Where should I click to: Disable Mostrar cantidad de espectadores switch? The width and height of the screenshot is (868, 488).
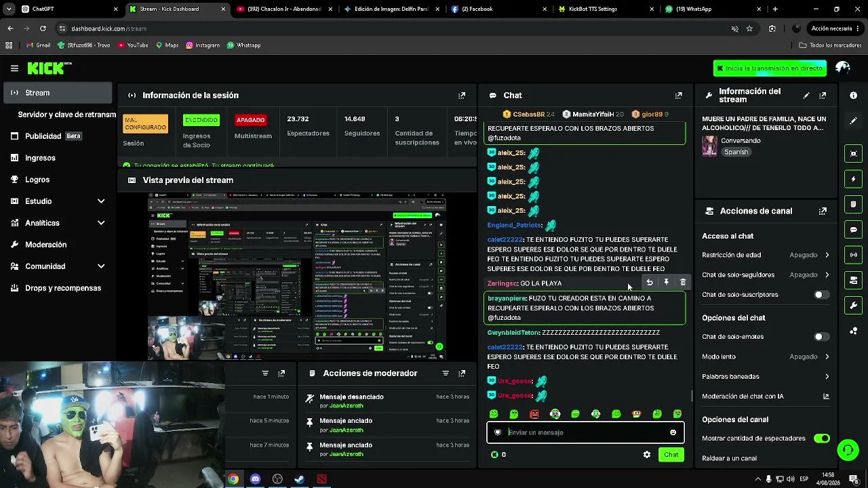pyautogui.click(x=821, y=439)
